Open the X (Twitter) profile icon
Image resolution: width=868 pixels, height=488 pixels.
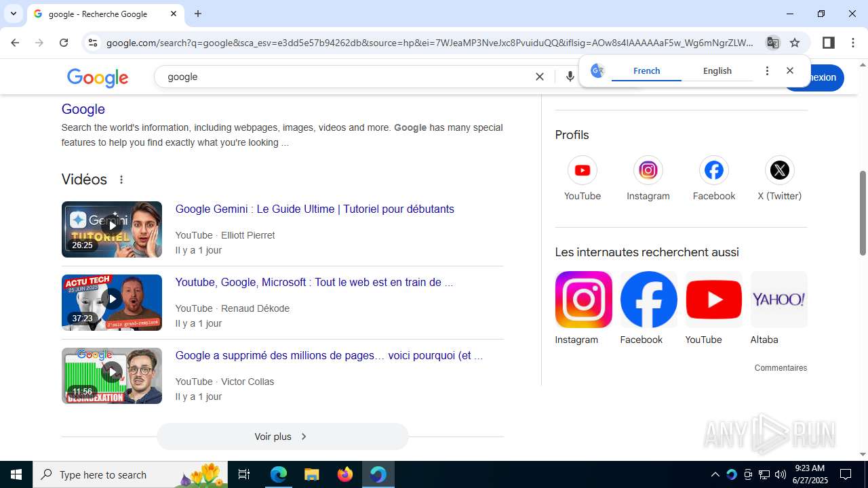(x=779, y=170)
